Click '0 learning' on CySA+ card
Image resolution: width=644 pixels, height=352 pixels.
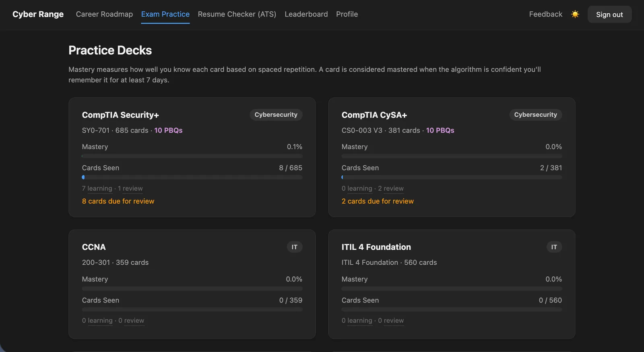[x=357, y=188]
